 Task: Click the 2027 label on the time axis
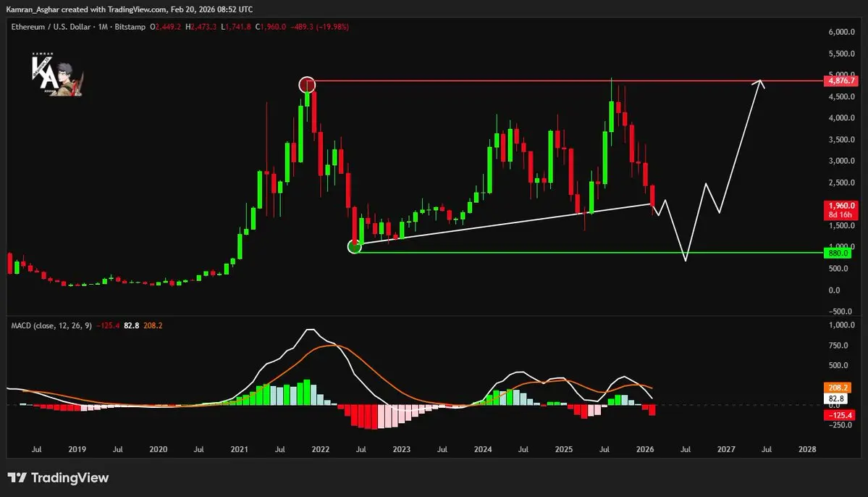click(725, 449)
